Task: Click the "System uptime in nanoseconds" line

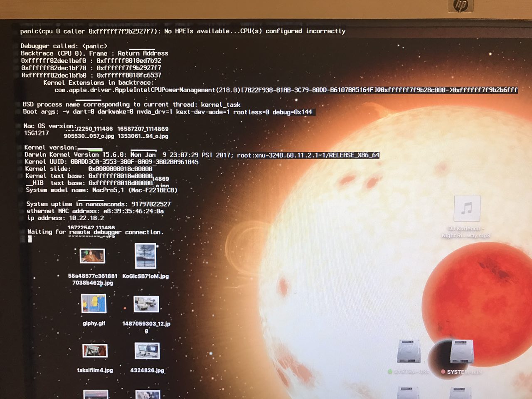Action: click(99, 204)
